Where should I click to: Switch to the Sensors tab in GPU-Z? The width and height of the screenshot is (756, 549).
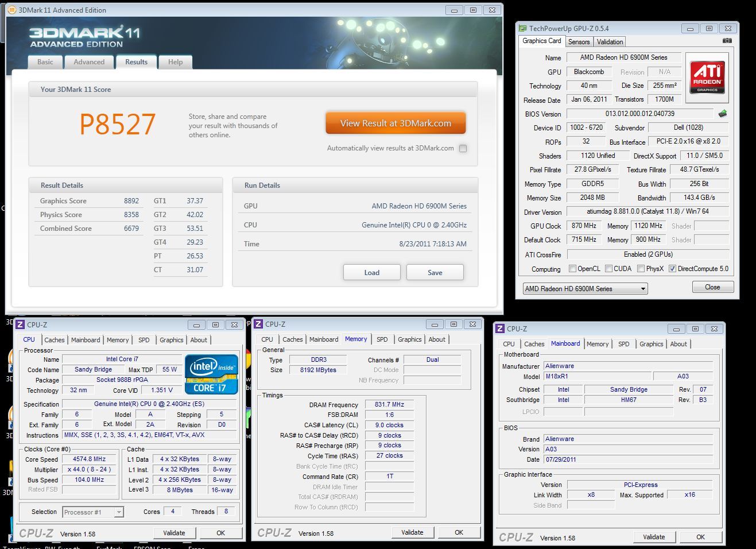579,42
